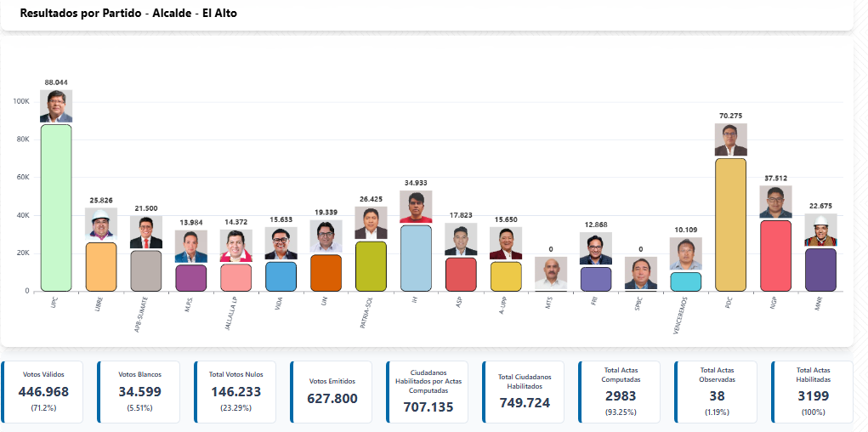The image size is (868, 432).
Task: Select the olive PATRIA-SOL bar
Action: [371, 266]
